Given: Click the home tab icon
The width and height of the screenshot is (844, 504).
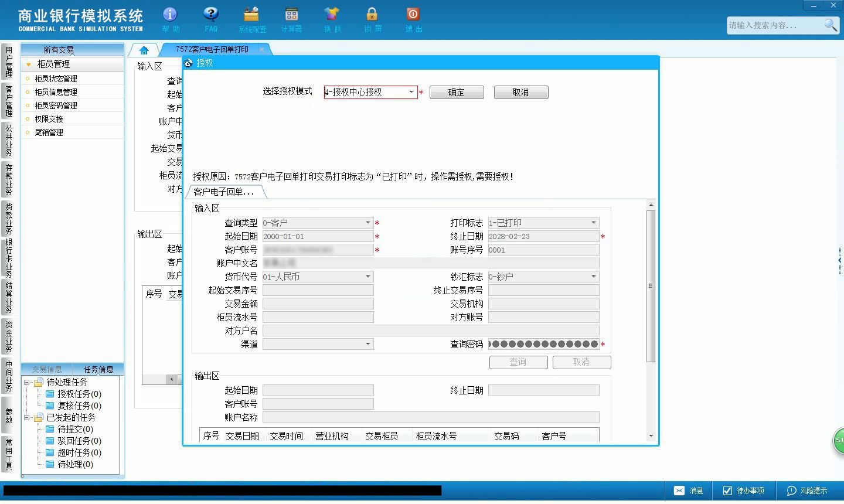Looking at the screenshot, I should (x=144, y=50).
